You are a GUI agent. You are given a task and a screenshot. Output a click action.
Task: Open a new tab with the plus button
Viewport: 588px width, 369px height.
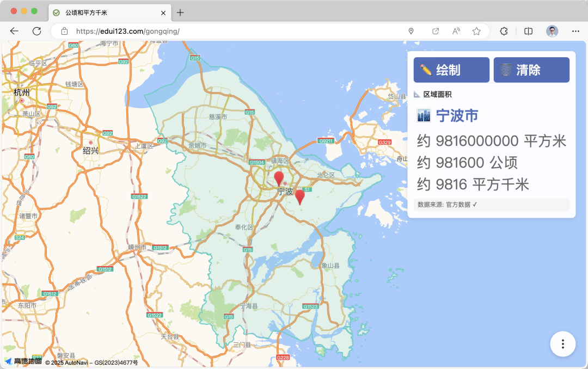[x=180, y=12]
